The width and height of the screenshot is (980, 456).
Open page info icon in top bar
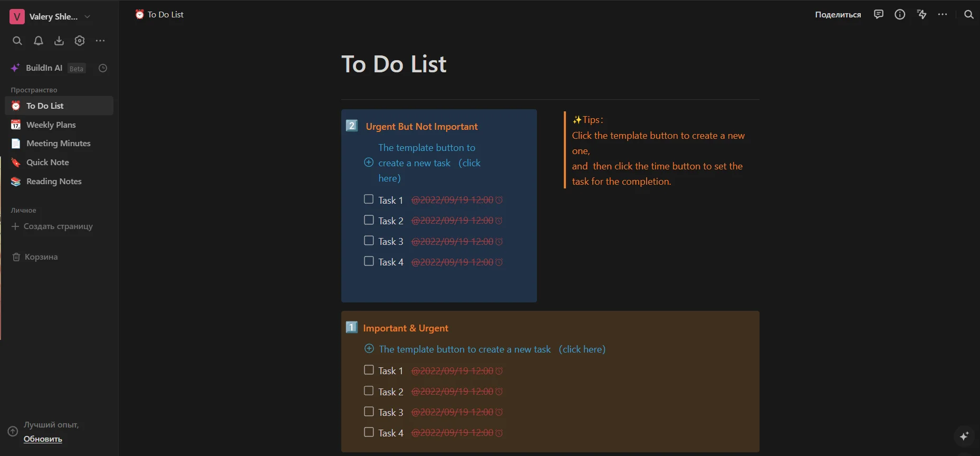900,14
